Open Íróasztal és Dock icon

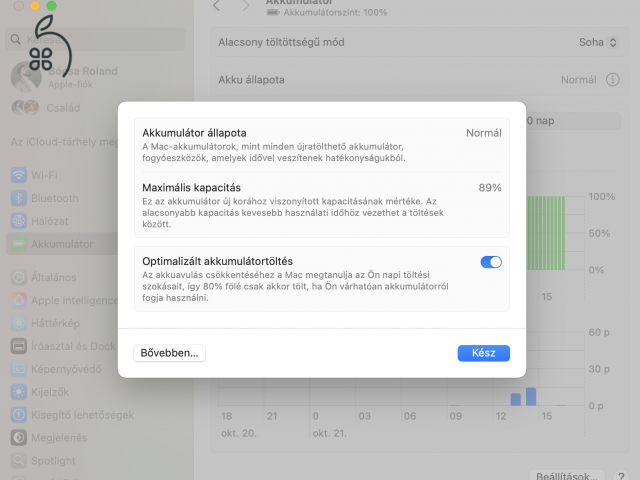19,346
